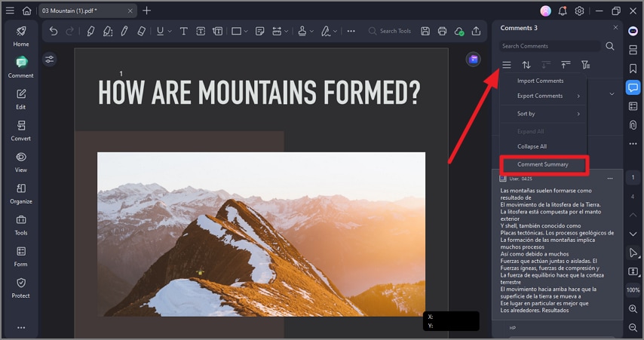The height and width of the screenshot is (340, 644).
Task: Show more sidebar tools via ellipsis
Action: (x=21, y=328)
